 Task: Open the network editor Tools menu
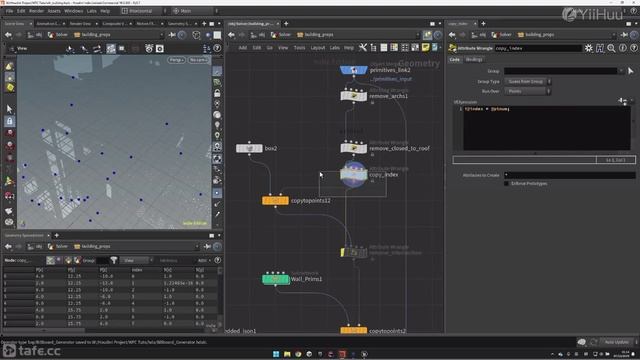299,48
